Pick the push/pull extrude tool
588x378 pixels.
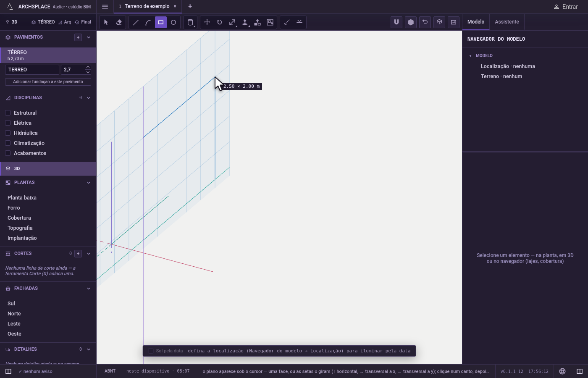click(245, 22)
